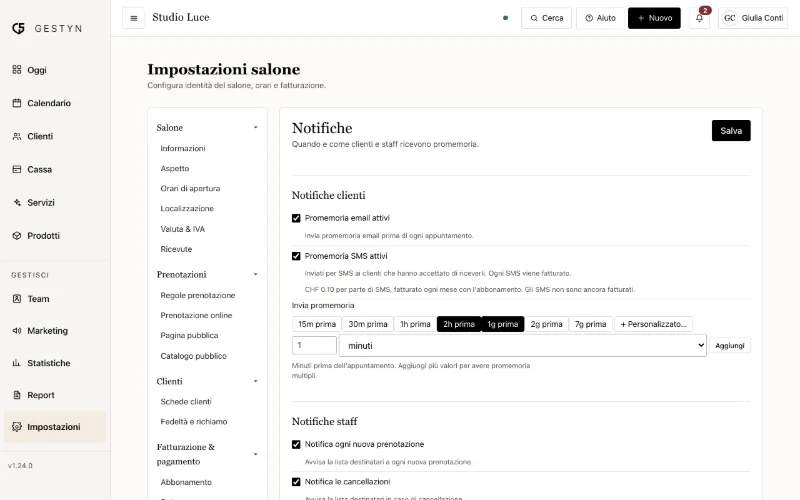Deselect the 1g prima reminder chip
The width and height of the screenshot is (800, 500).
[x=503, y=324]
